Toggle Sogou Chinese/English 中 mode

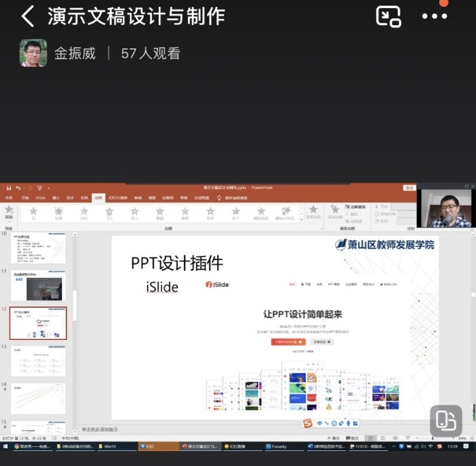(x=319, y=423)
